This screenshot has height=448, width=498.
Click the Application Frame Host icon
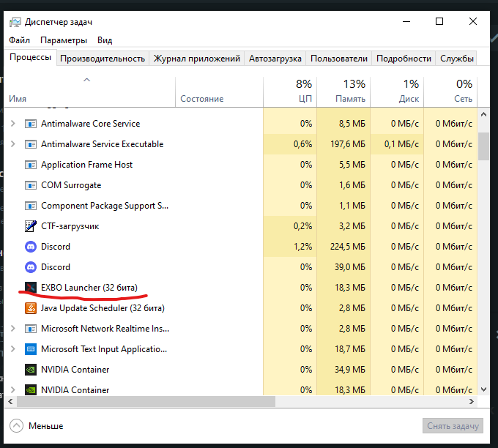tap(31, 165)
